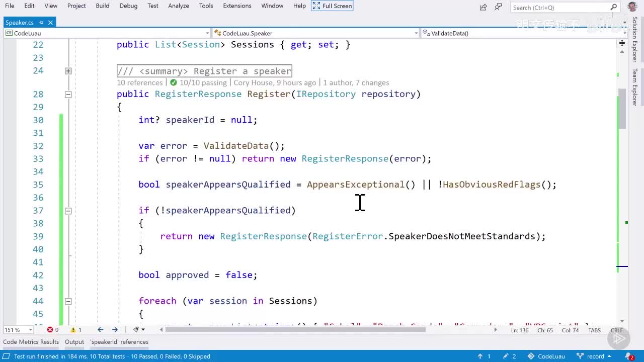Screen dimensions: 644x362
Task: Click the CRLF line ending indicator
Action: coord(617,330)
